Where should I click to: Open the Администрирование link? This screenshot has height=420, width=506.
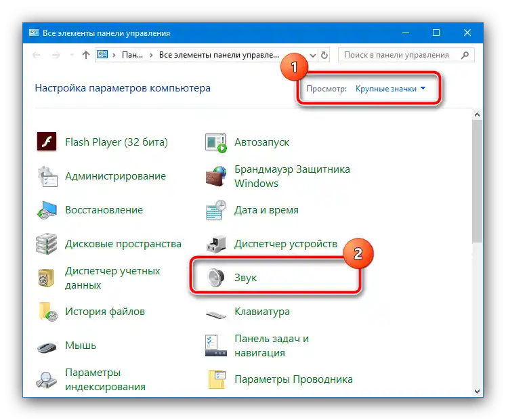click(x=116, y=176)
